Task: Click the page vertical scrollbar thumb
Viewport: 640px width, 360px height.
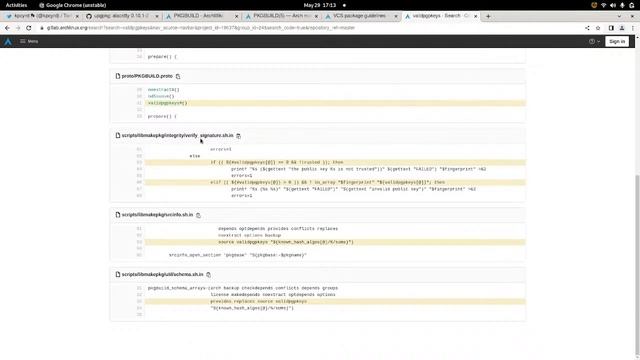Action: pos(637,265)
